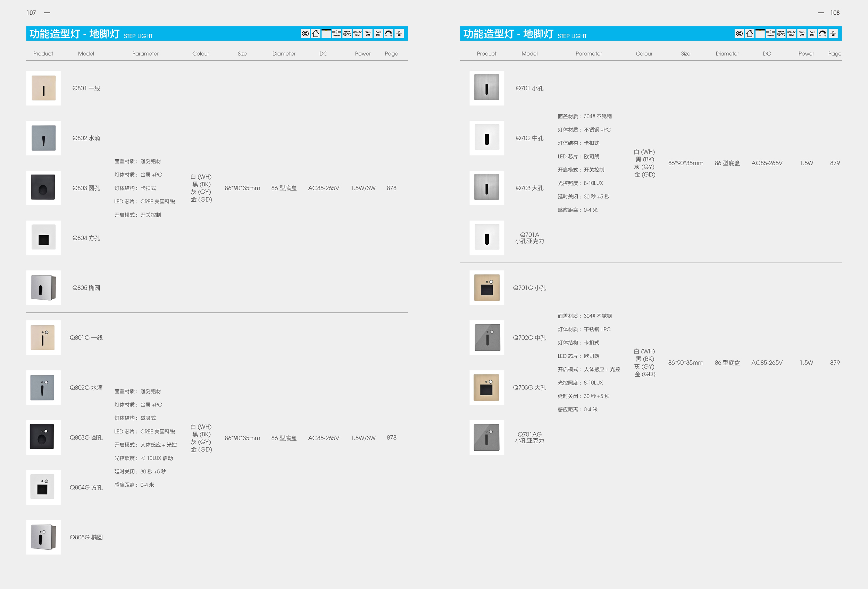
Task: Click the IP20 rating icon on page 107
Action: coord(399,34)
